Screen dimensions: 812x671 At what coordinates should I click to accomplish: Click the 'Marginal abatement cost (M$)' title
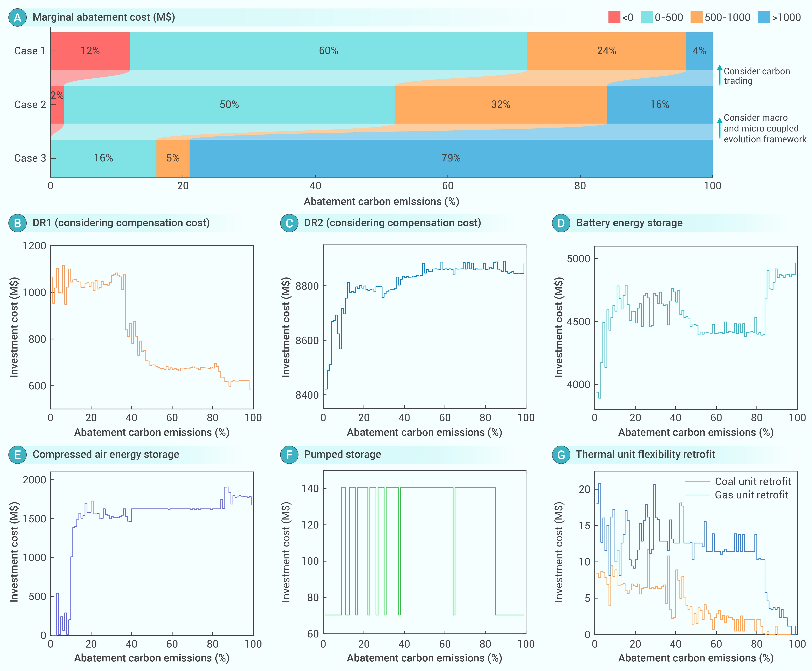tap(104, 17)
